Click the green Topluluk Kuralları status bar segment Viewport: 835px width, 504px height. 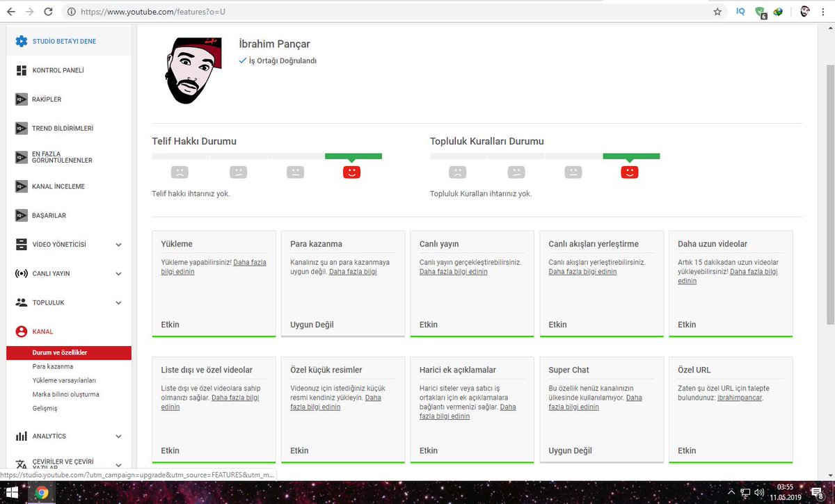(x=631, y=156)
